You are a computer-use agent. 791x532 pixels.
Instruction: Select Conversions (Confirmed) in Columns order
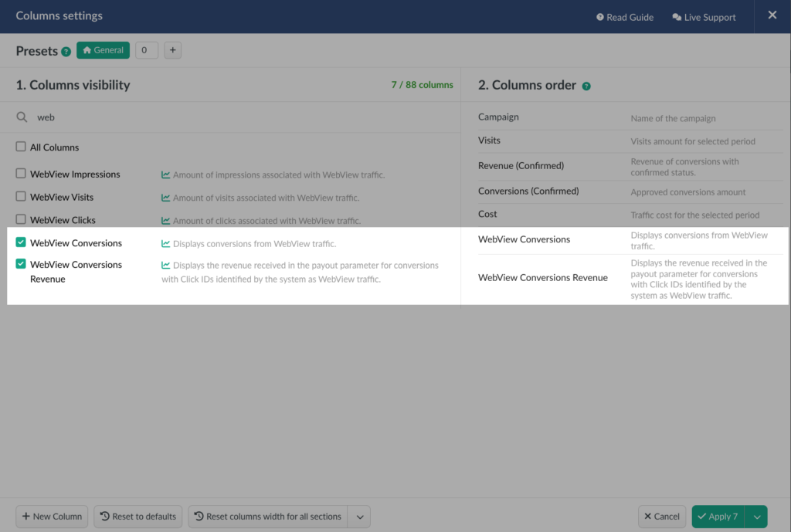(630, 191)
